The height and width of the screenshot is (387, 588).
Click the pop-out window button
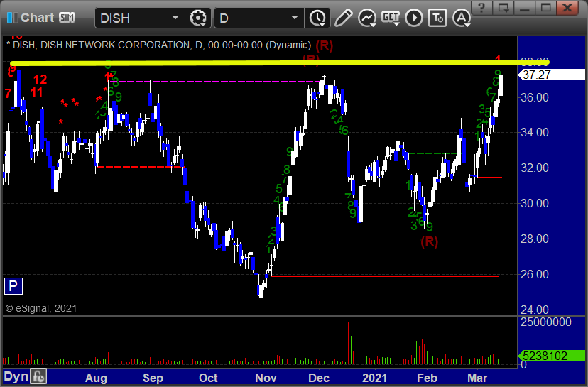pyautogui.click(x=503, y=8)
